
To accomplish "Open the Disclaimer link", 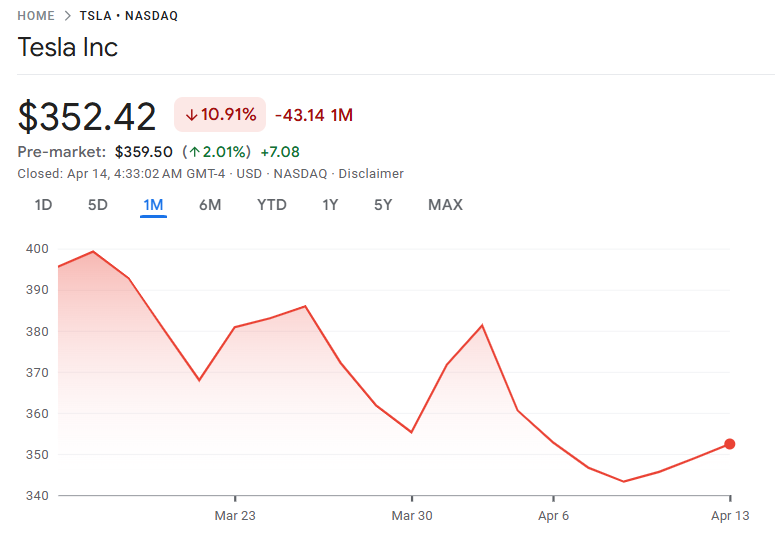I will coord(371,174).
